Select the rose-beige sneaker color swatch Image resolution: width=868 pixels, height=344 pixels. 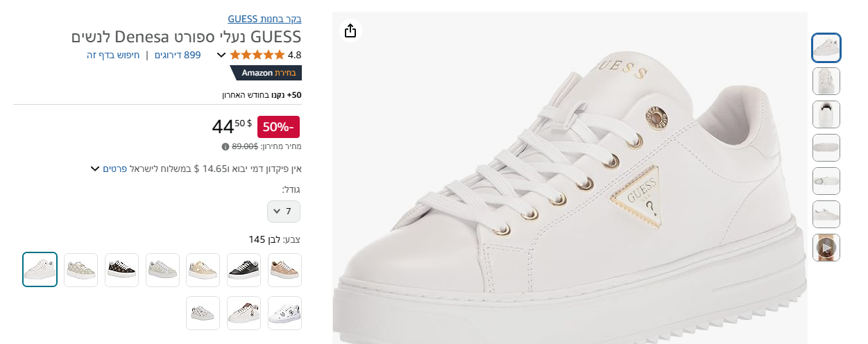284,270
